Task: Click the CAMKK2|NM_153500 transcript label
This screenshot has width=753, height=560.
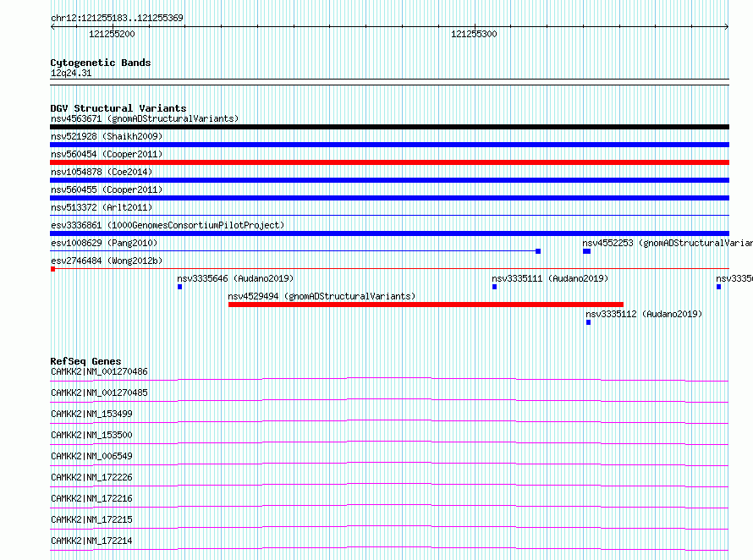Action: pos(91,435)
